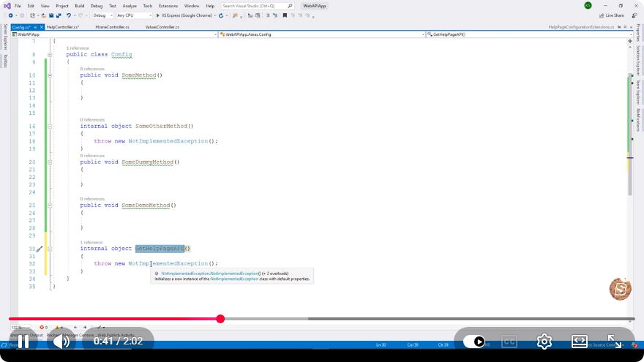Open HelpPageConfigurationExtensions.cs preview tab
The height and width of the screenshot is (362, 644).
581,26
